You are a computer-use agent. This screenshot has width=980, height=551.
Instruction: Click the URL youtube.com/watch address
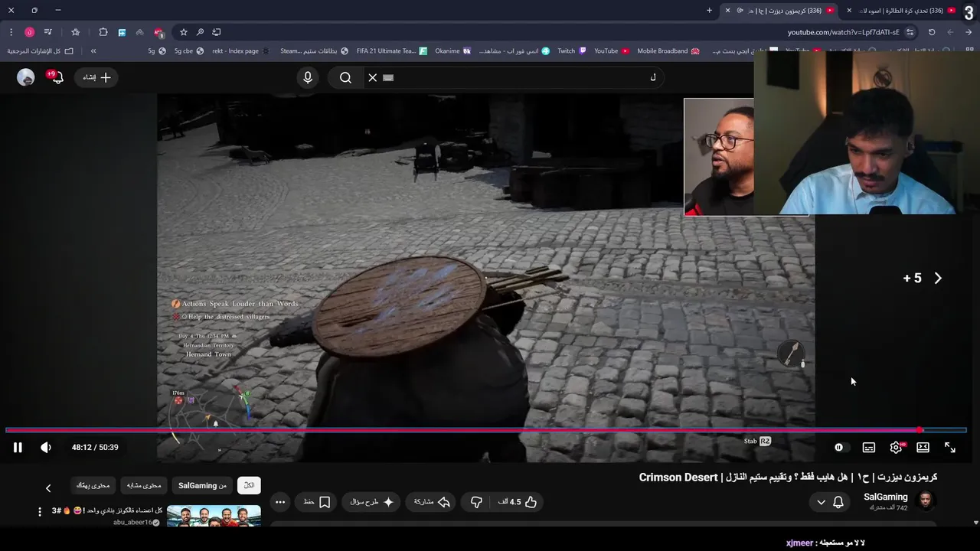tap(844, 32)
